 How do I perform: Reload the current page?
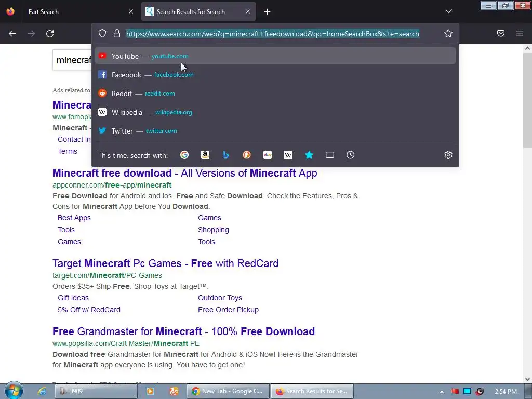(x=50, y=34)
